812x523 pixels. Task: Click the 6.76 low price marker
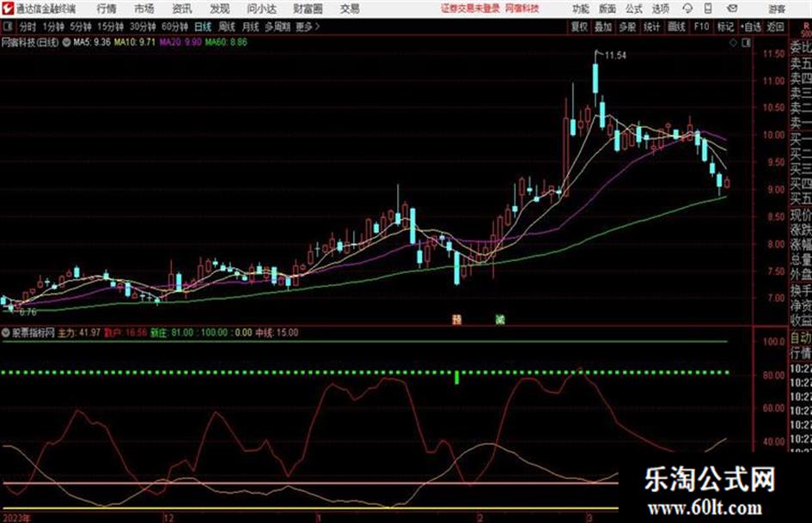[27, 313]
